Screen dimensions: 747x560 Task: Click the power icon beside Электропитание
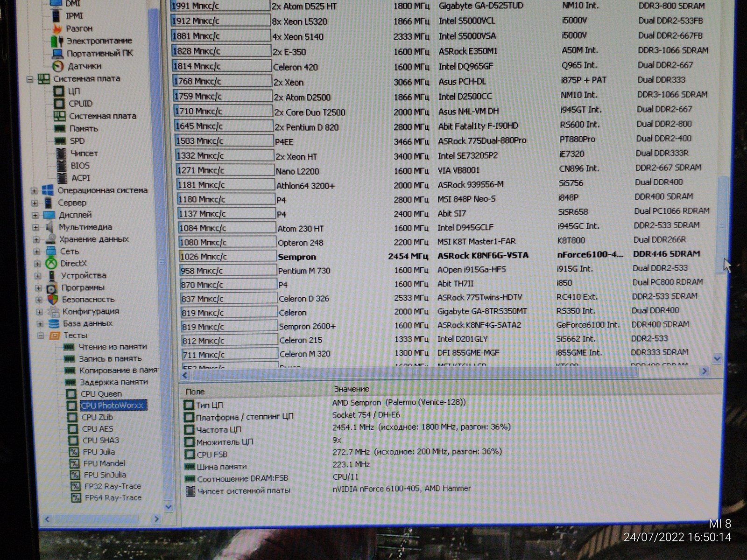click(x=57, y=41)
